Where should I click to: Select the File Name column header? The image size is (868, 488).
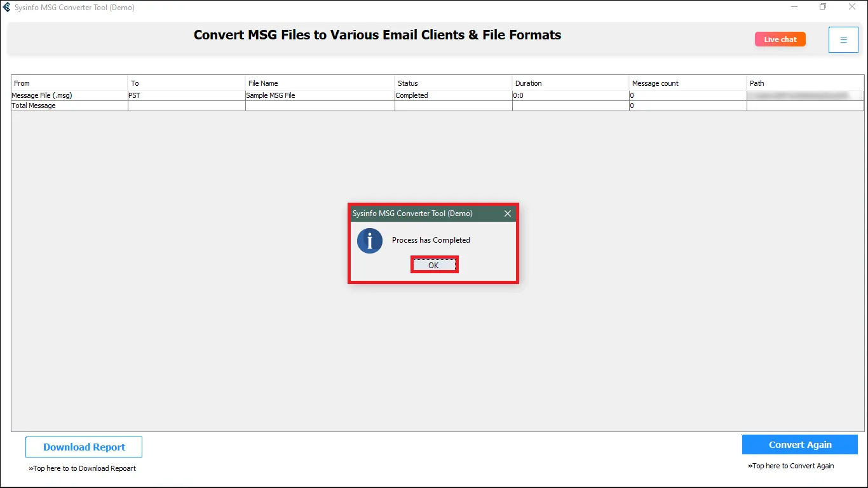point(320,83)
